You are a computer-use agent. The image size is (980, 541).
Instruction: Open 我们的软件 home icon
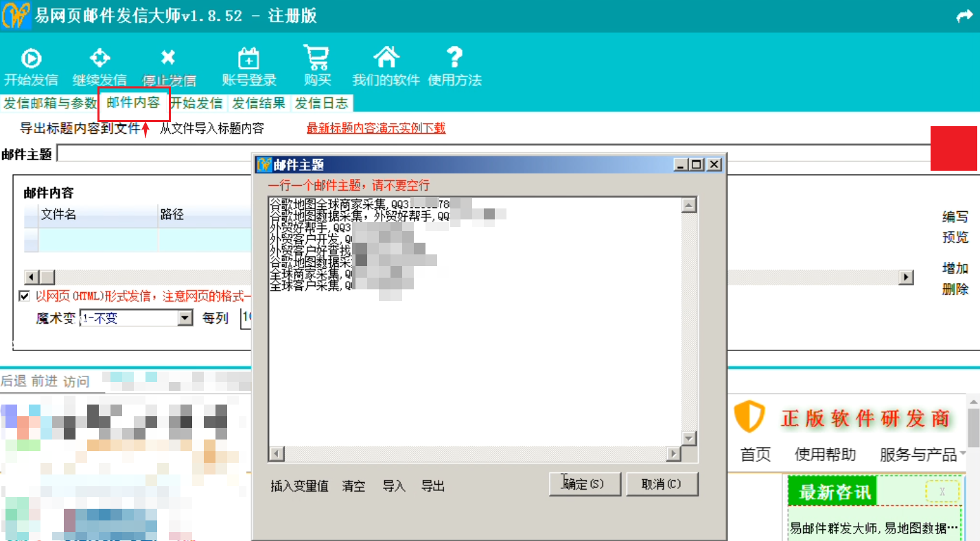386,57
